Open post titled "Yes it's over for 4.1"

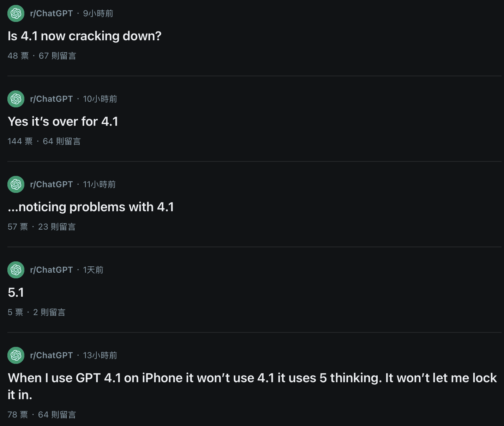coord(63,122)
